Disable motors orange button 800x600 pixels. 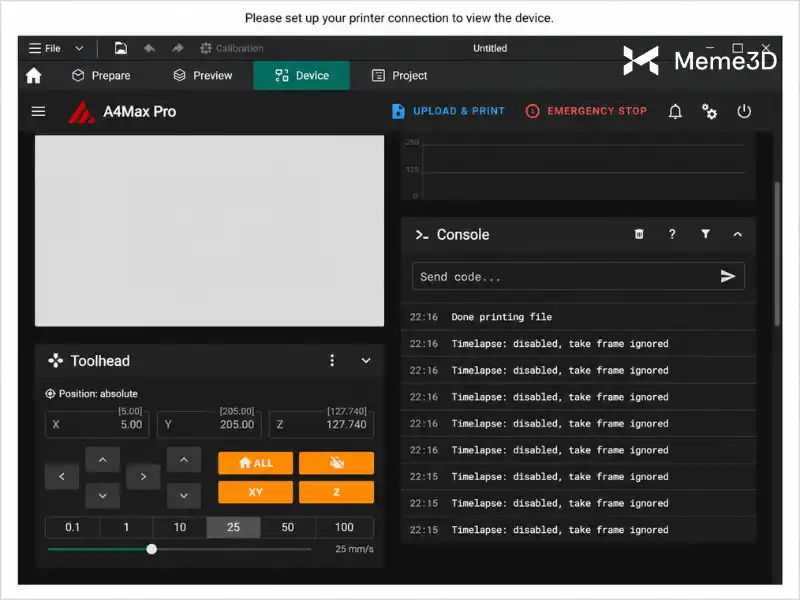336,463
